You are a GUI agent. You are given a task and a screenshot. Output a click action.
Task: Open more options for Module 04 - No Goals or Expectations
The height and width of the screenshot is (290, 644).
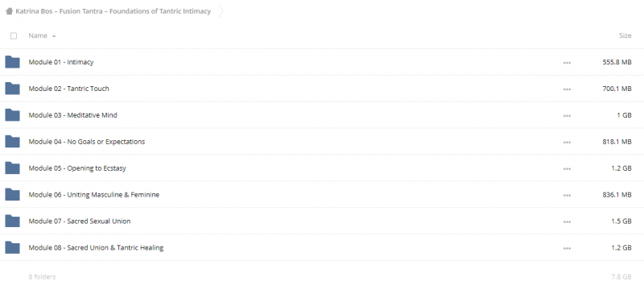point(567,142)
